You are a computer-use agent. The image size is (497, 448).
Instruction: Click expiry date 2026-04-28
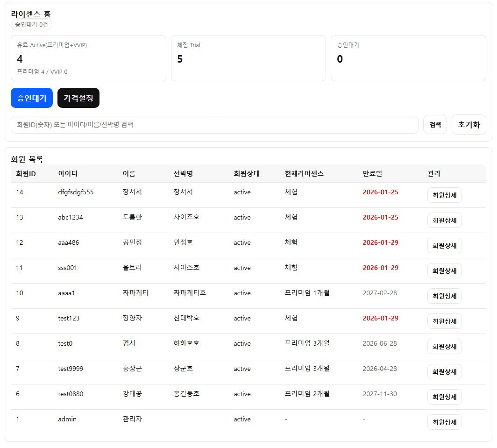tap(380, 369)
